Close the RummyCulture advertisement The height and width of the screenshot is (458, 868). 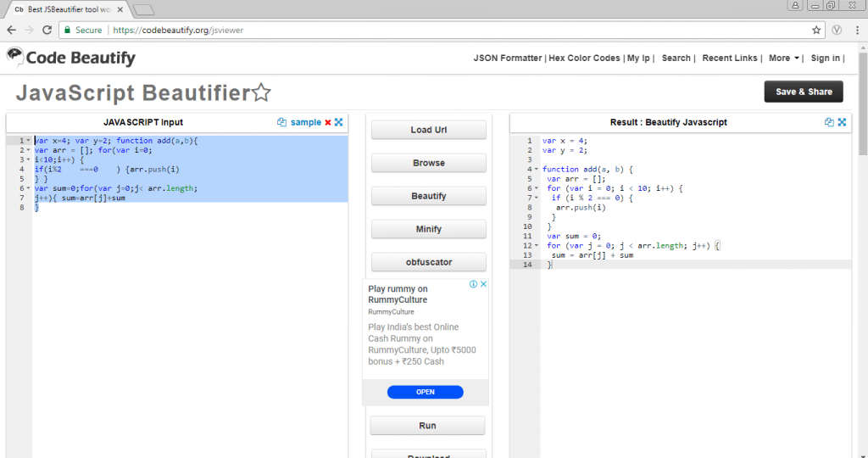(483, 285)
